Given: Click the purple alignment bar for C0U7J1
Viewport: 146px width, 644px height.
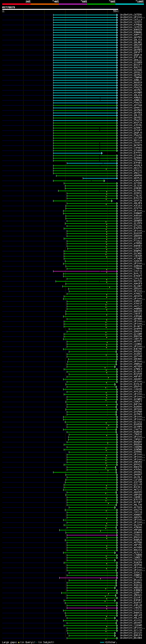Looking at the screenshot, I should 85,271.
